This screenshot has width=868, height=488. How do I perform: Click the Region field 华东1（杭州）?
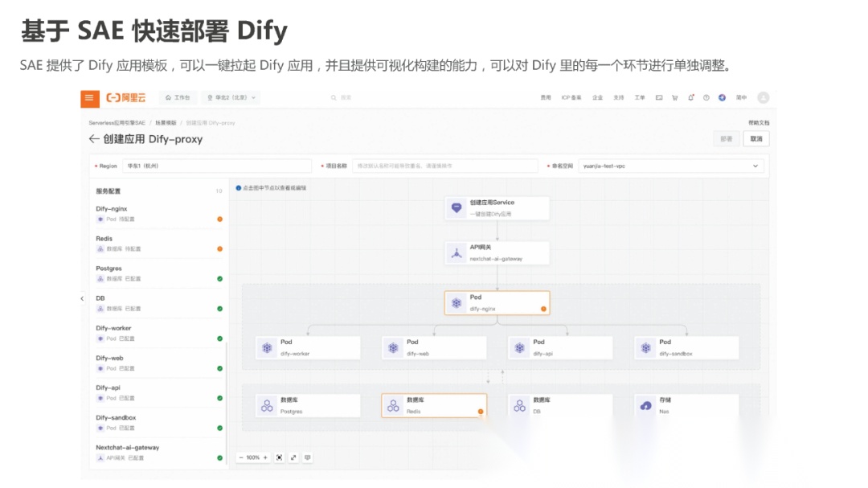[217, 166]
